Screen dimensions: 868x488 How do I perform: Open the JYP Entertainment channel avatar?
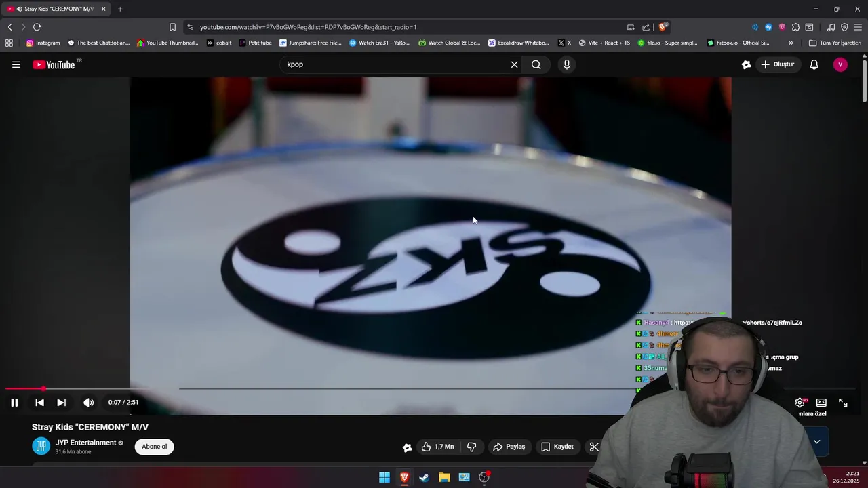coord(41,447)
